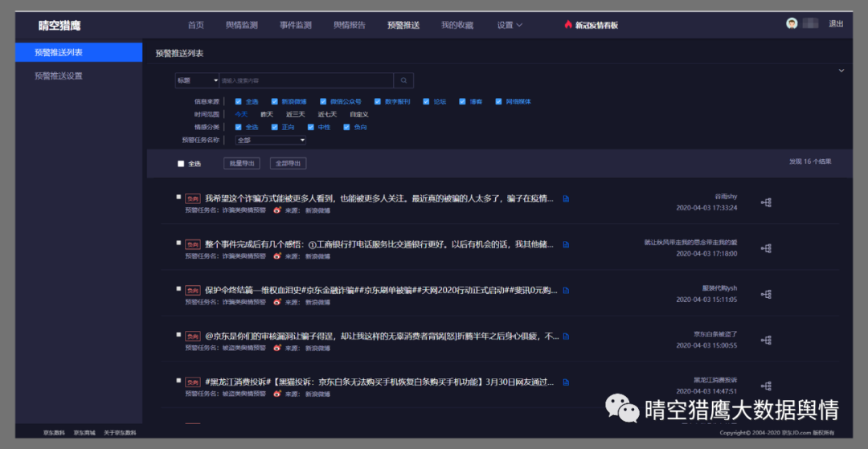Click the user avatar icon
The height and width of the screenshot is (449, 868).
pyautogui.click(x=792, y=24)
